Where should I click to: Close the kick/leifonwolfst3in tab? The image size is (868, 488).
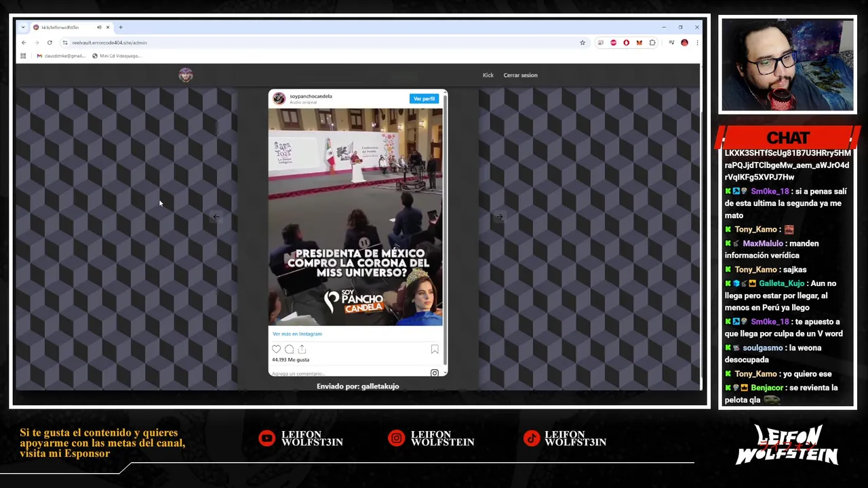pos(107,27)
